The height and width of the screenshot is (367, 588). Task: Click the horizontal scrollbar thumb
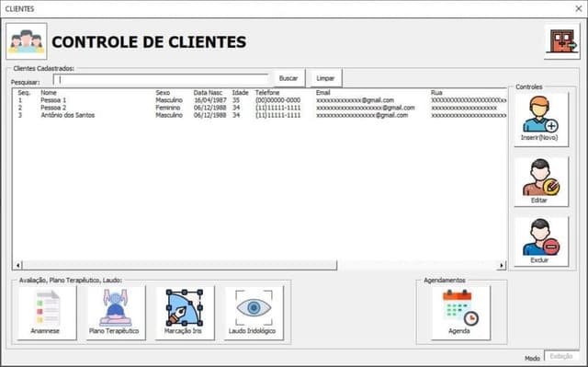pyautogui.click(x=180, y=265)
